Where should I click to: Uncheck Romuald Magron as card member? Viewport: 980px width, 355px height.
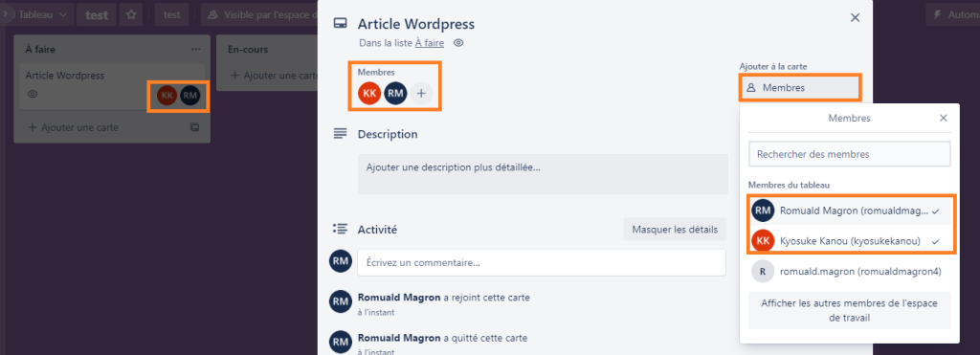pos(850,211)
